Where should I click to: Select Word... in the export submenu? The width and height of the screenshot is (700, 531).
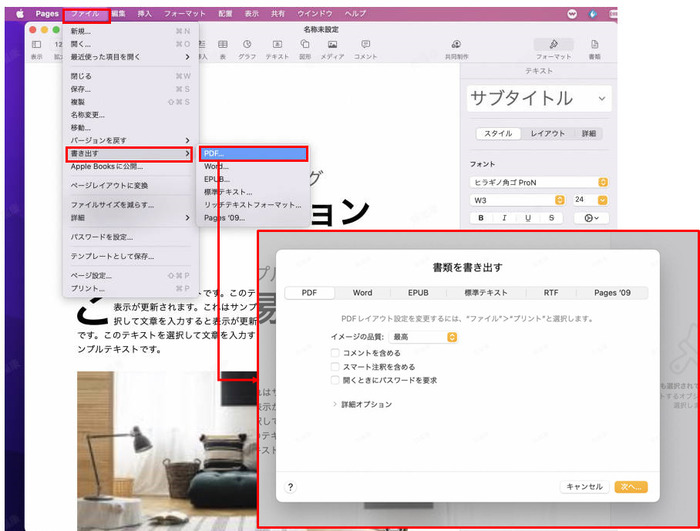(x=253, y=166)
